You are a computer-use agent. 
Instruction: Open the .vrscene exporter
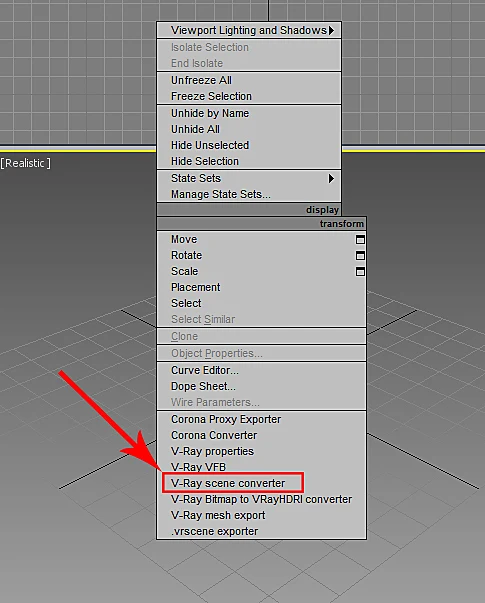click(x=214, y=531)
